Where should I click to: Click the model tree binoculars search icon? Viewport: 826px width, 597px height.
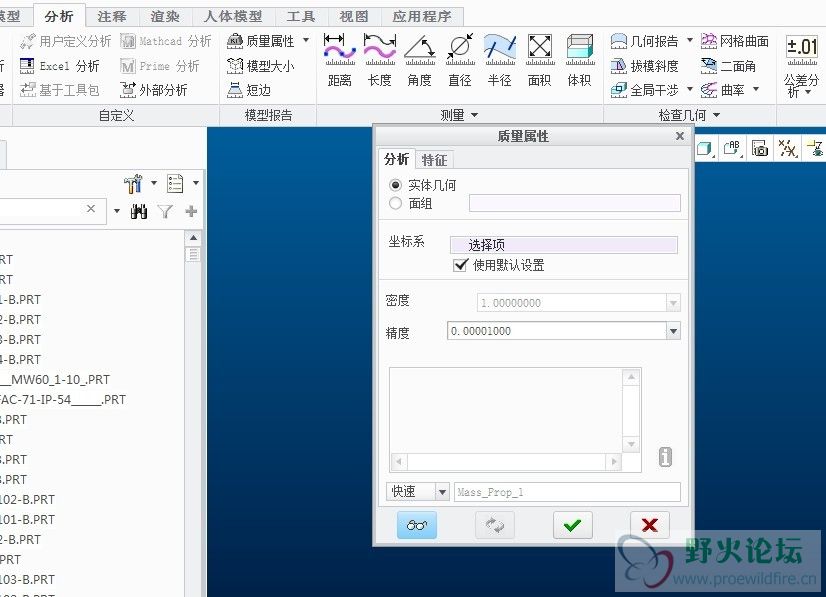click(139, 212)
